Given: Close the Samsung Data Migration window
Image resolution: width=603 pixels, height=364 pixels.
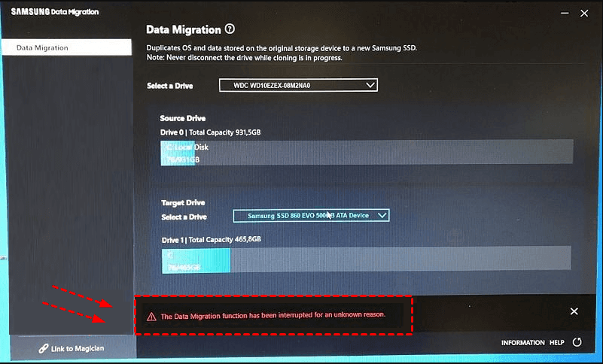Looking at the screenshot, I should 584,14.
